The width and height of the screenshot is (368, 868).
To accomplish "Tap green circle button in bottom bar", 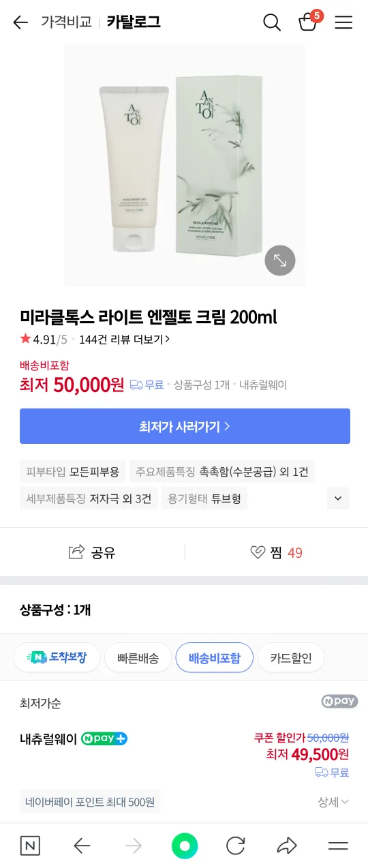I will 184,846.
